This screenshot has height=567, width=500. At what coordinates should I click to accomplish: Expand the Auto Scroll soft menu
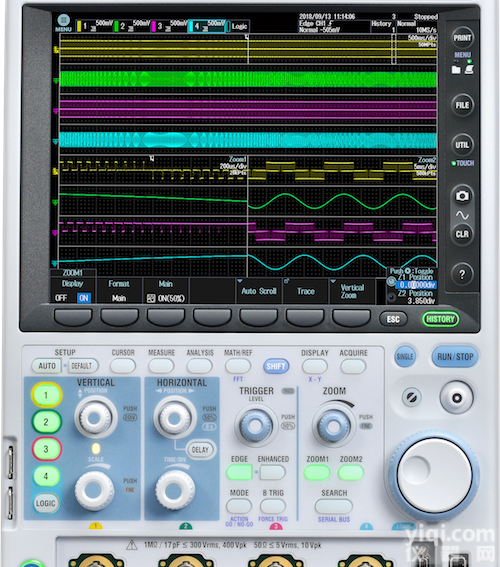click(258, 291)
